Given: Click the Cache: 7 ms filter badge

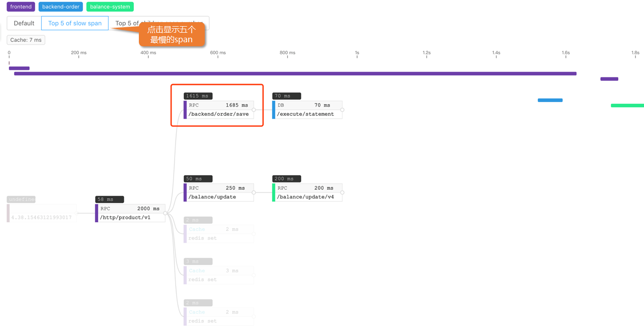Looking at the screenshot, I should [x=26, y=40].
